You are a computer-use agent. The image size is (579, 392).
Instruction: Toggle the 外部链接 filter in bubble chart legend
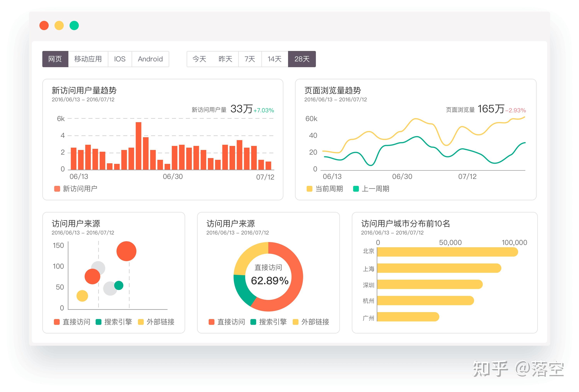click(141, 322)
